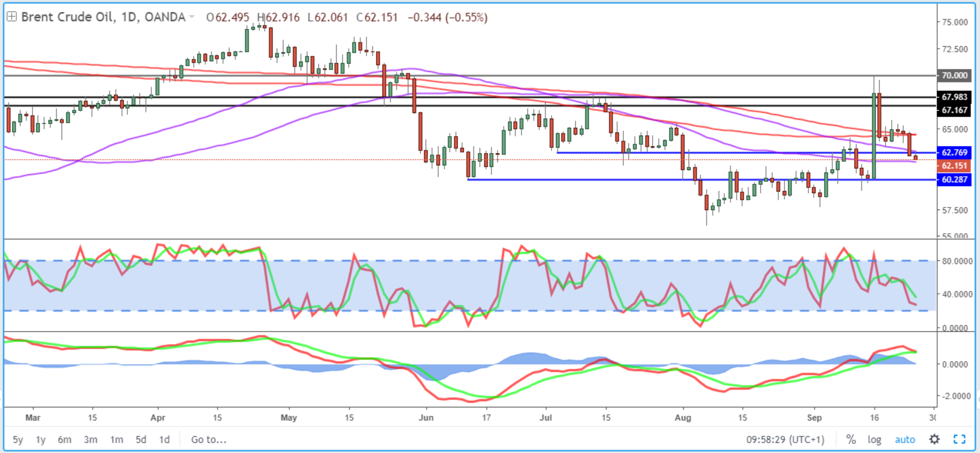This screenshot has height=453, width=980.
Task: Click the C 62.151 close value
Action: coord(377,17)
